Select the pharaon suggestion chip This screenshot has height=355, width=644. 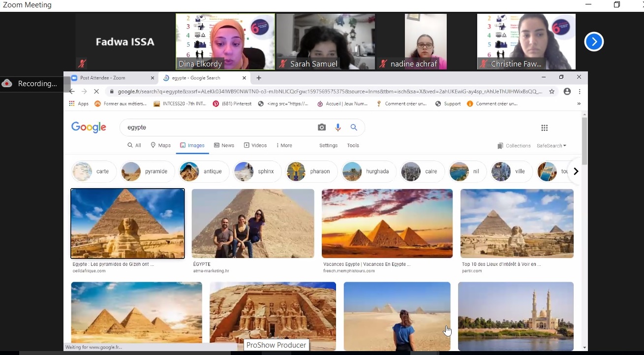[311, 171]
